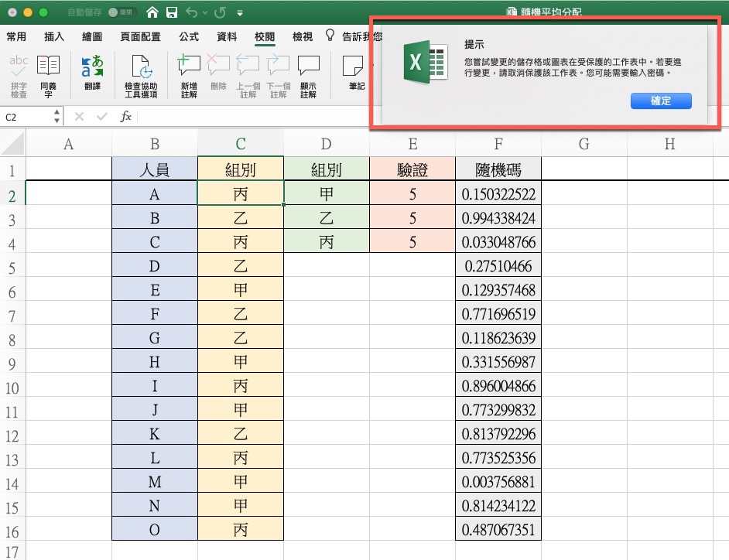Click the fx insert function button
This screenshot has width=729, height=560.
126,117
